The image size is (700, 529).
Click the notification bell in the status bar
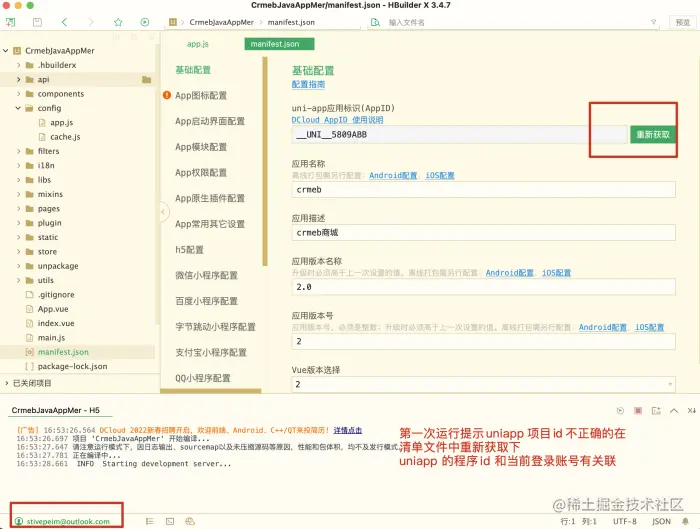(x=685, y=521)
